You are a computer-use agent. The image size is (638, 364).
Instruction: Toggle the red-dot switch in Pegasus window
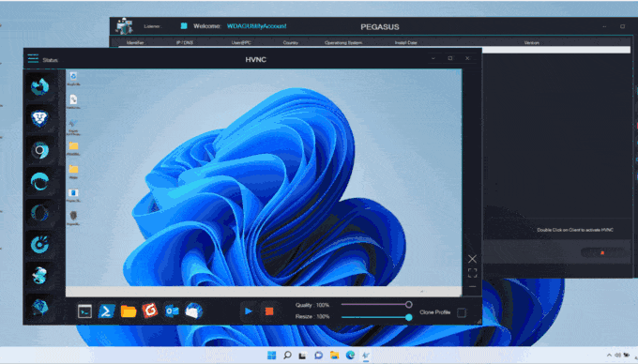point(602,253)
